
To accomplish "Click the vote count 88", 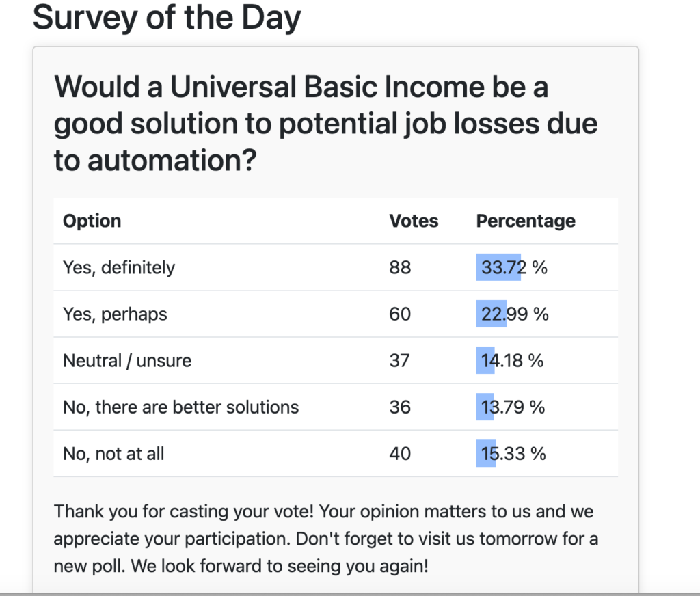I will (x=400, y=267).
